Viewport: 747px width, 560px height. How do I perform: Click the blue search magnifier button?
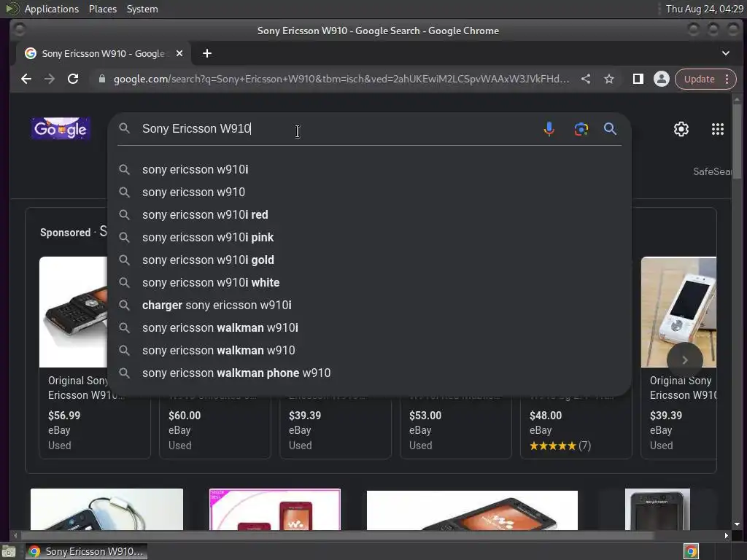[x=610, y=129]
